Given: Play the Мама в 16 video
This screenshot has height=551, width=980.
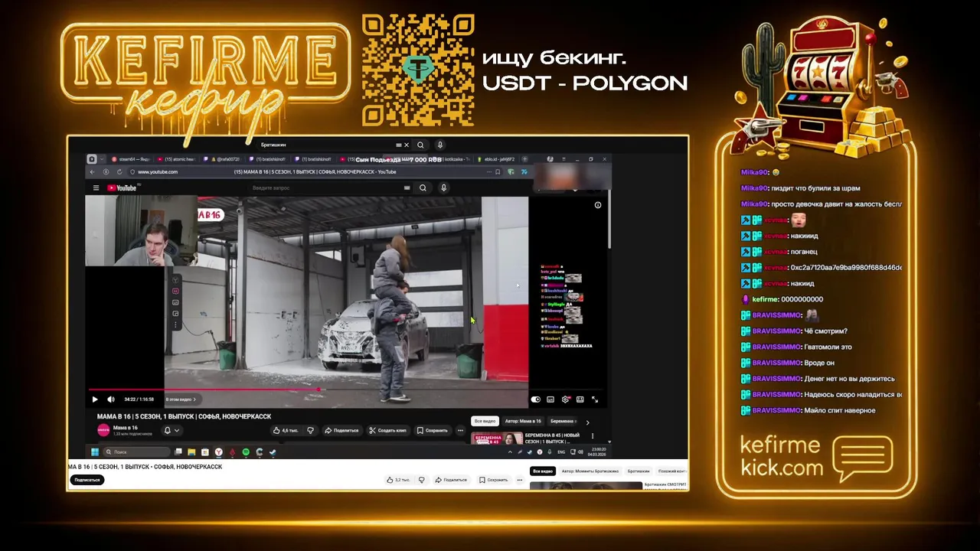Looking at the screenshot, I should tap(95, 399).
